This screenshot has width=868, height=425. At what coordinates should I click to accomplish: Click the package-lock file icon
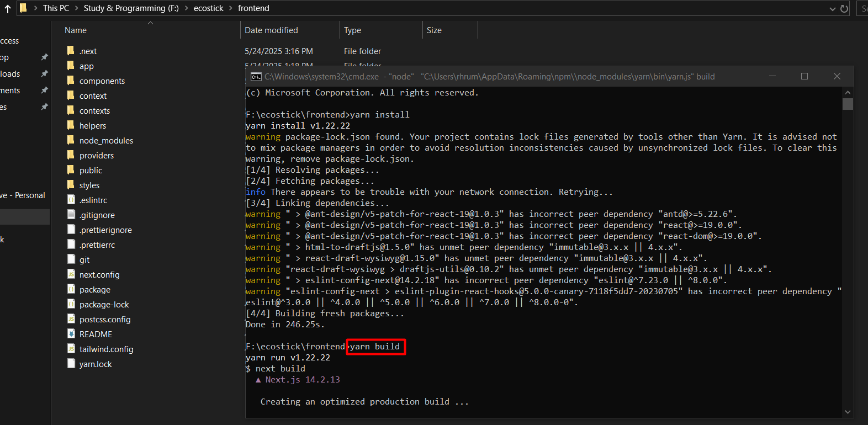click(x=71, y=304)
